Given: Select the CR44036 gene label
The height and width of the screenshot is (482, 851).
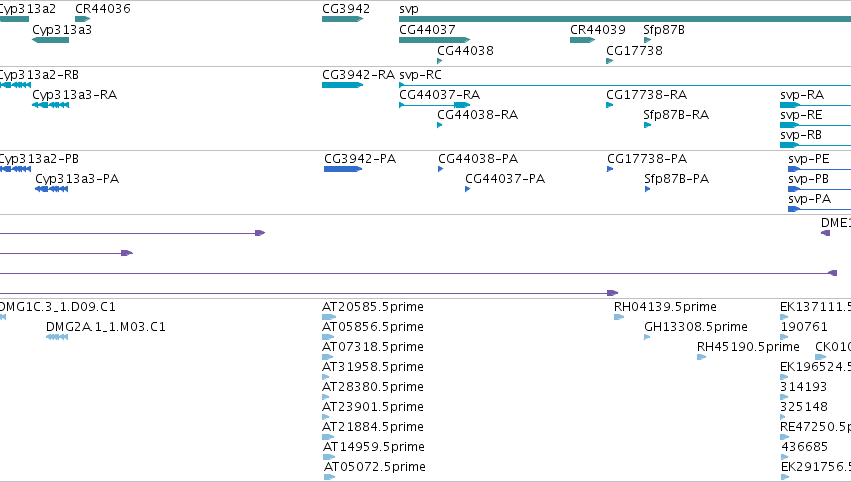Looking at the screenshot, I should click(103, 9).
